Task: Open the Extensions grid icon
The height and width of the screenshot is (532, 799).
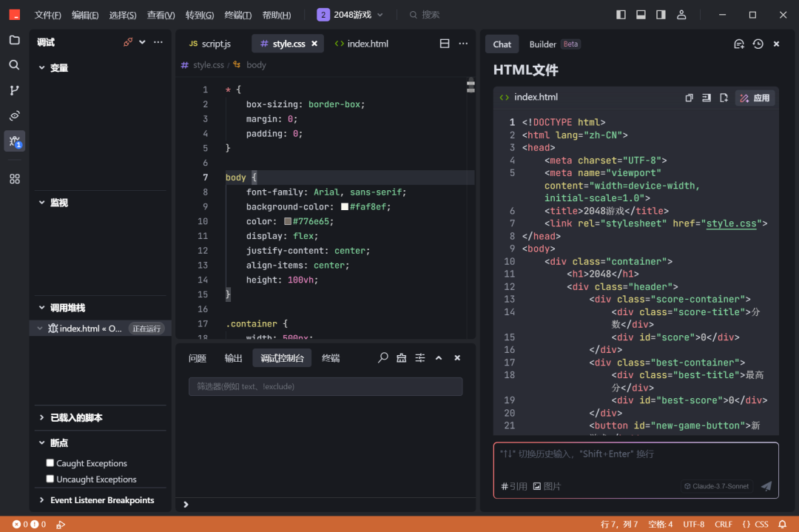Action: pyautogui.click(x=14, y=179)
